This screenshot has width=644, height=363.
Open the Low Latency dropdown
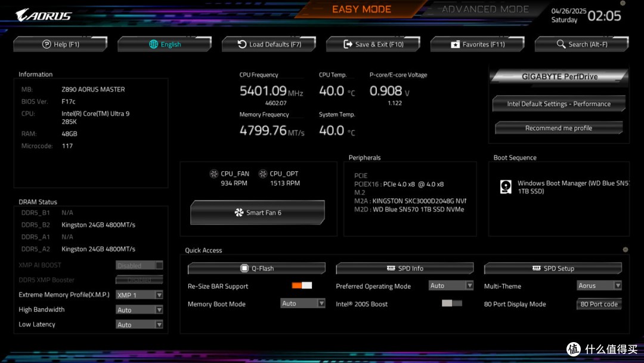(x=139, y=324)
